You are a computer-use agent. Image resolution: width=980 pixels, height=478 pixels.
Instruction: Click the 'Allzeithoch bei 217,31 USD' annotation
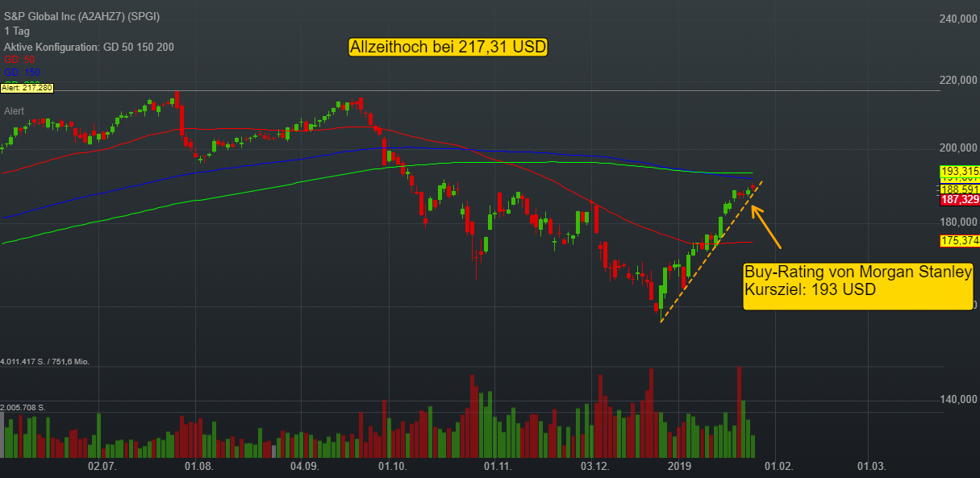[x=448, y=48]
